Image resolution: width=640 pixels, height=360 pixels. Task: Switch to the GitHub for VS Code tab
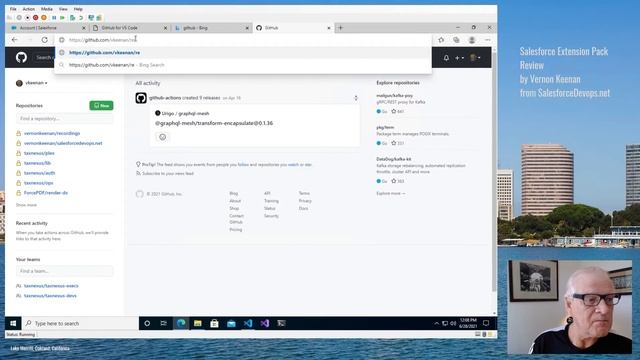point(129,28)
